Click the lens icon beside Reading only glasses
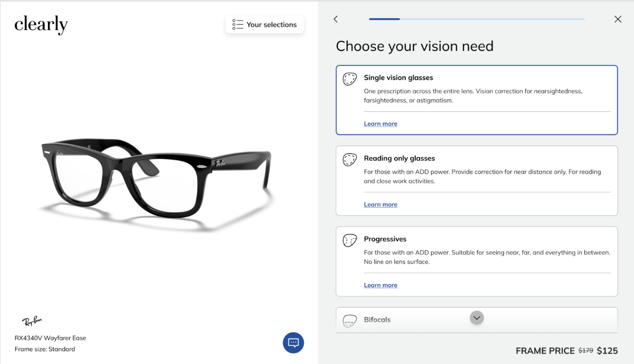 (350, 159)
